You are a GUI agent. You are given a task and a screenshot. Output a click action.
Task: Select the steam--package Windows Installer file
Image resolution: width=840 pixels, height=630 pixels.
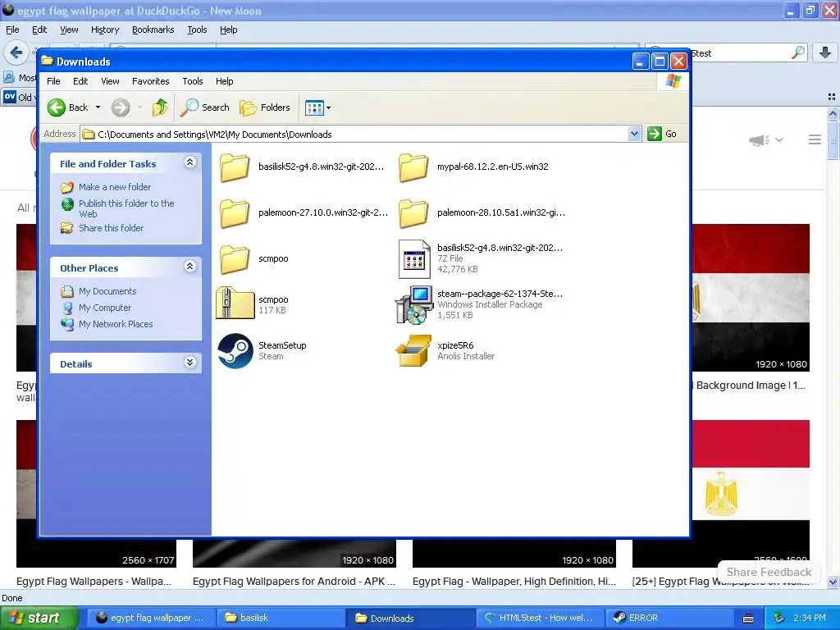479,304
